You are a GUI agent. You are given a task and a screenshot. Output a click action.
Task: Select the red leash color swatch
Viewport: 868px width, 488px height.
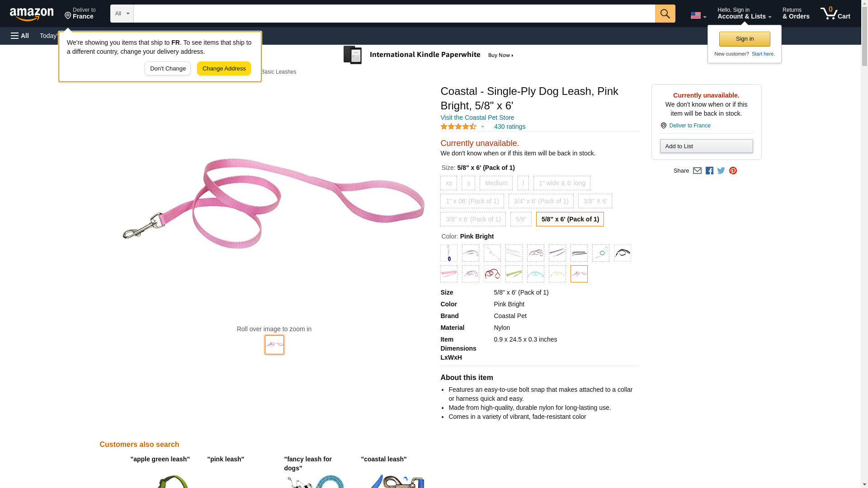492,274
